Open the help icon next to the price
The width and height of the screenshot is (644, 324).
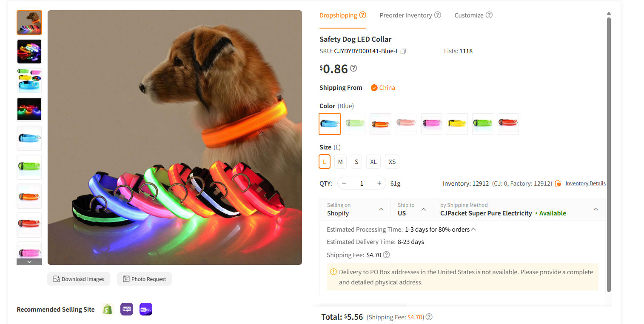tap(353, 68)
